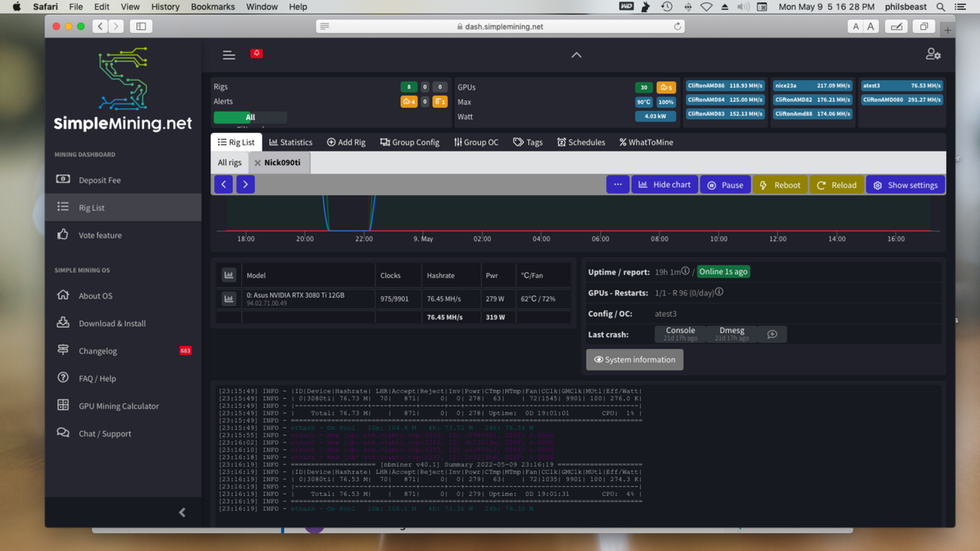Reboot the rig

point(780,184)
